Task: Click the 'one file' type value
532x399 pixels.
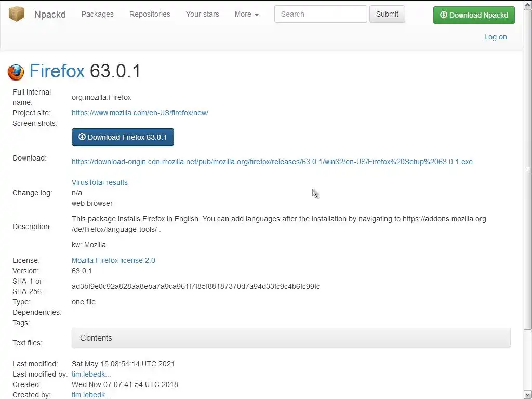Action: (x=84, y=302)
